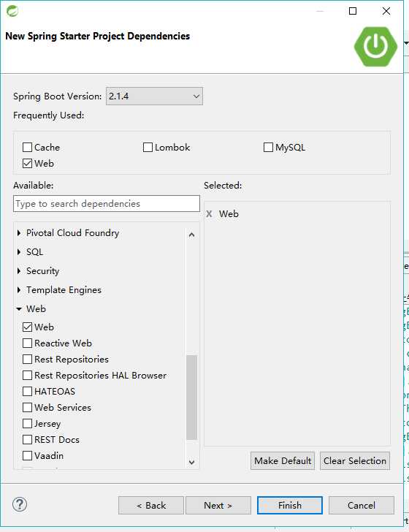Collapse the Web category
Viewport: 409px width, 532px height.
pos(19,309)
